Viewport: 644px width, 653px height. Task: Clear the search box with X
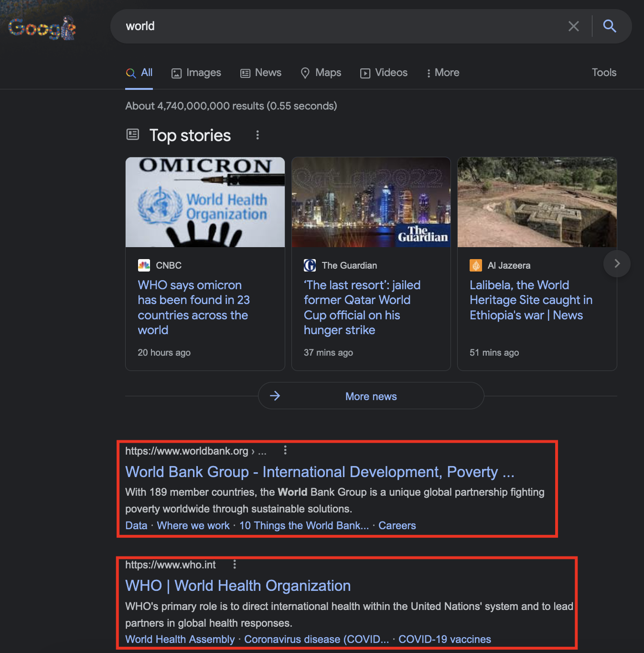click(573, 26)
